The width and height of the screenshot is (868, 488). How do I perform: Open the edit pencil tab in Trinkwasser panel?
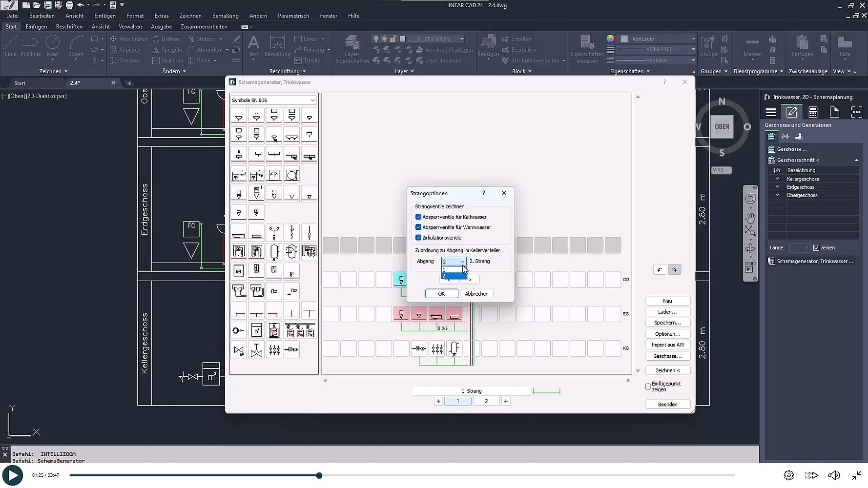(791, 112)
